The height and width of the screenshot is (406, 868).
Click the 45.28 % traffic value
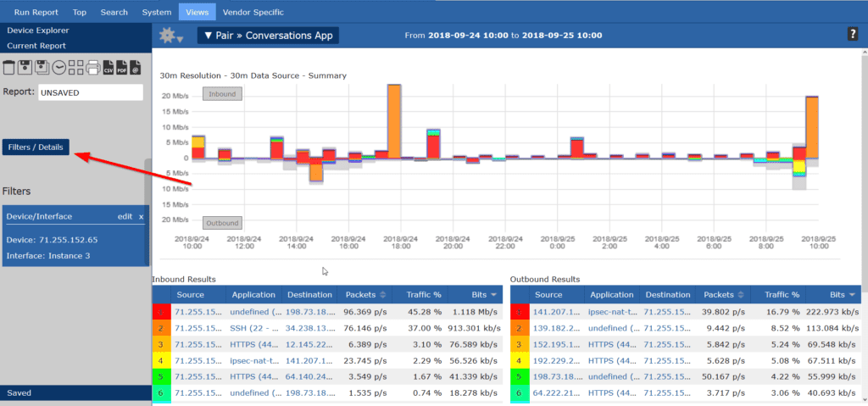click(426, 312)
